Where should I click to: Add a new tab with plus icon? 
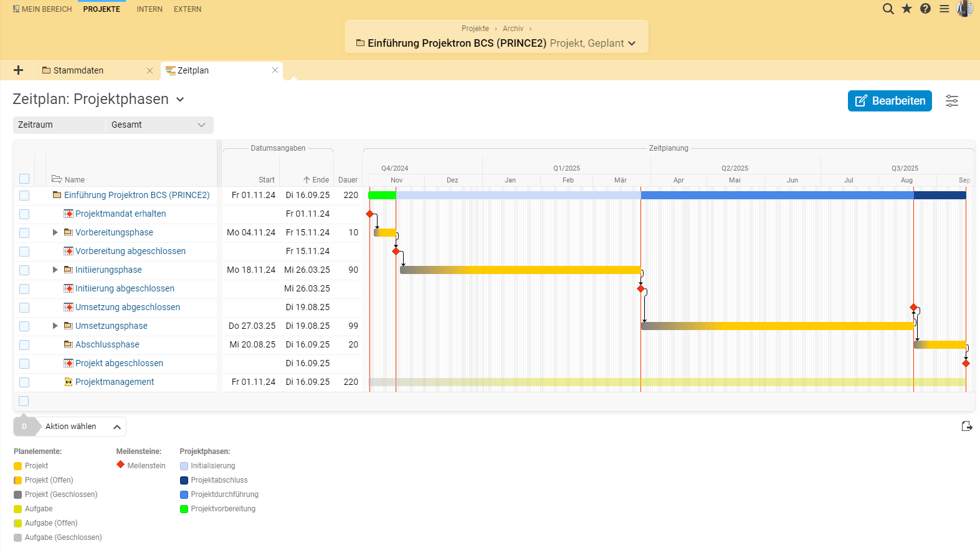pos(18,70)
